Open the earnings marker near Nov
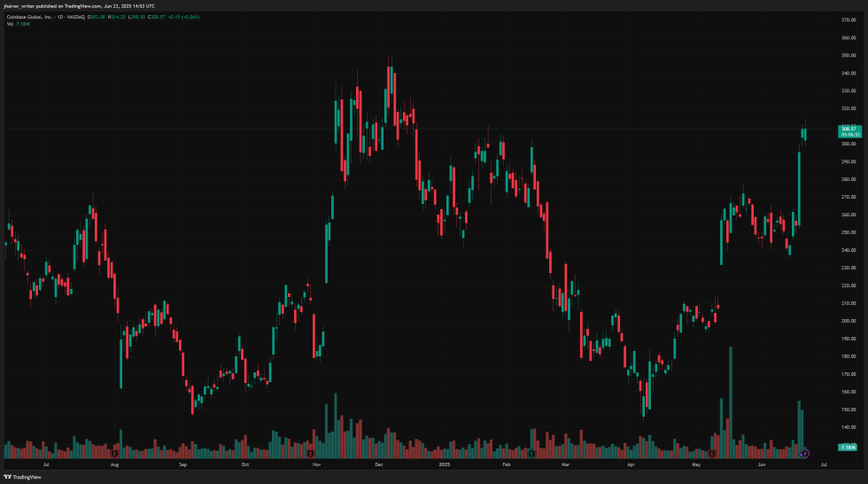 (313, 453)
